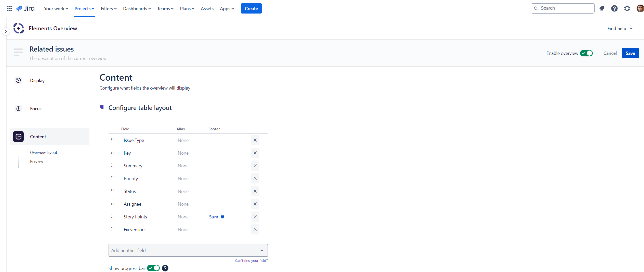Remove the Fix versions field
Screen dimensions: 644x272
tap(255, 229)
